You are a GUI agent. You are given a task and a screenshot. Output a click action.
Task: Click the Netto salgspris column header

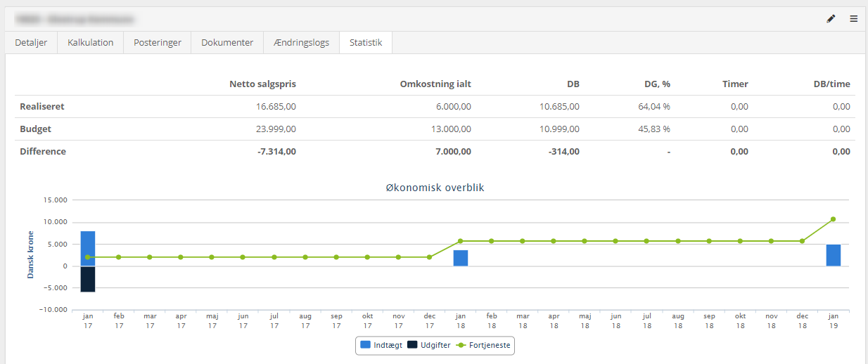click(262, 84)
